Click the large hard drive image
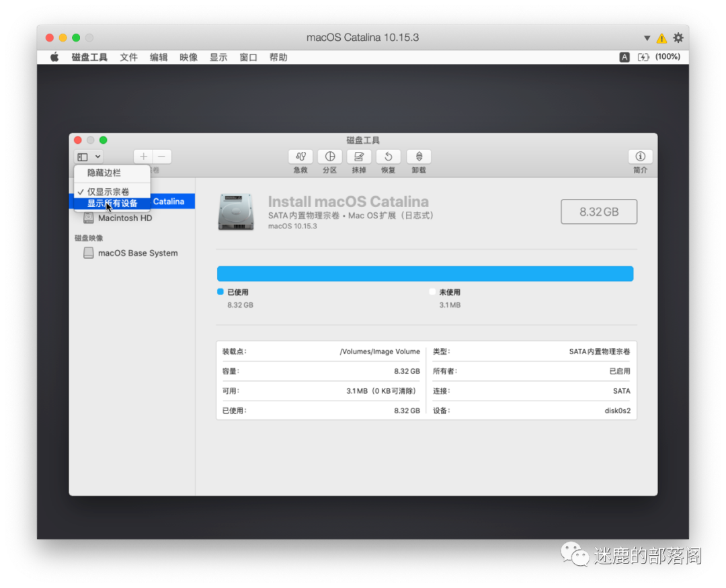726x588 pixels. pyautogui.click(x=236, y=212)
